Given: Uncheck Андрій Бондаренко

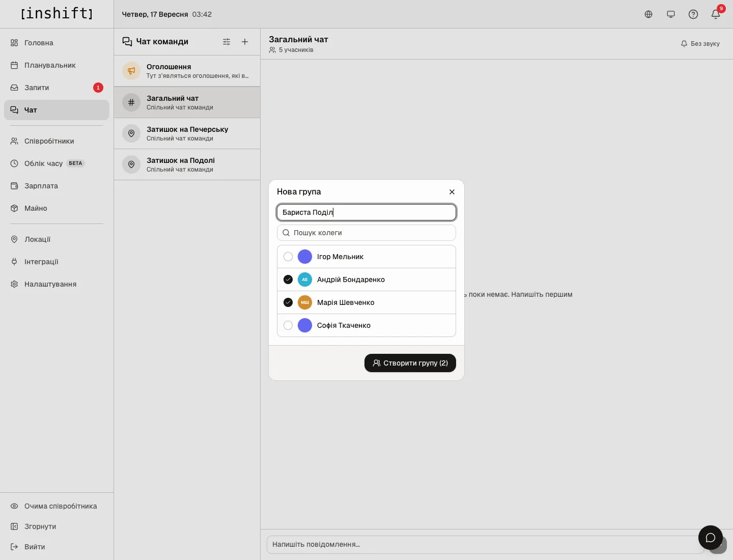Looking at the screenshot, I should tap(288, 279).
